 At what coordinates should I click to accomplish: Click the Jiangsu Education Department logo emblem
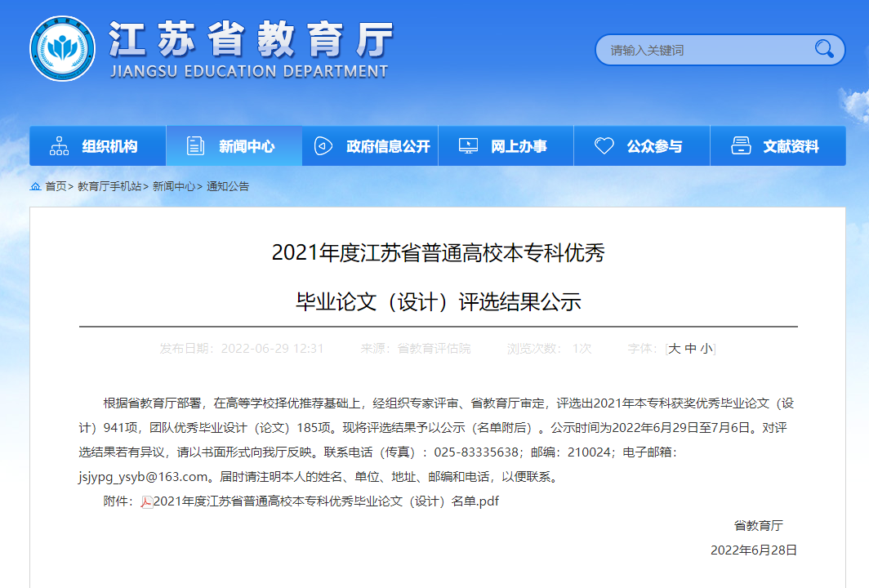coord(63,48)
